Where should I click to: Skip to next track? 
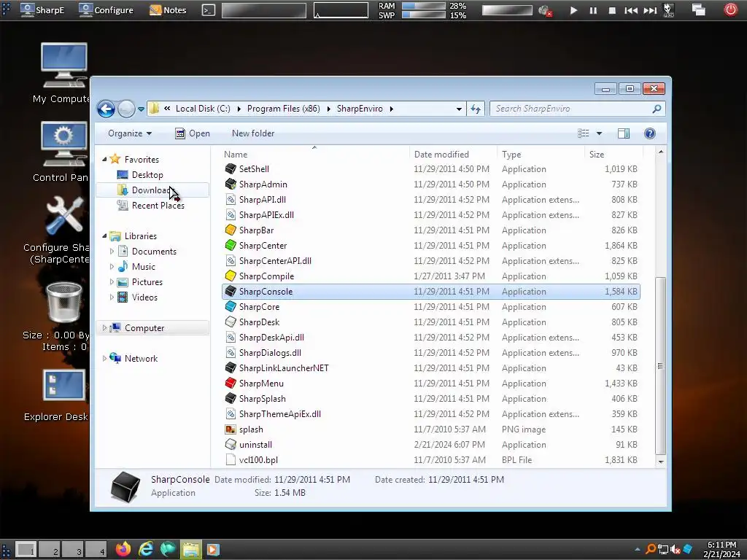(x=650, y=10)
